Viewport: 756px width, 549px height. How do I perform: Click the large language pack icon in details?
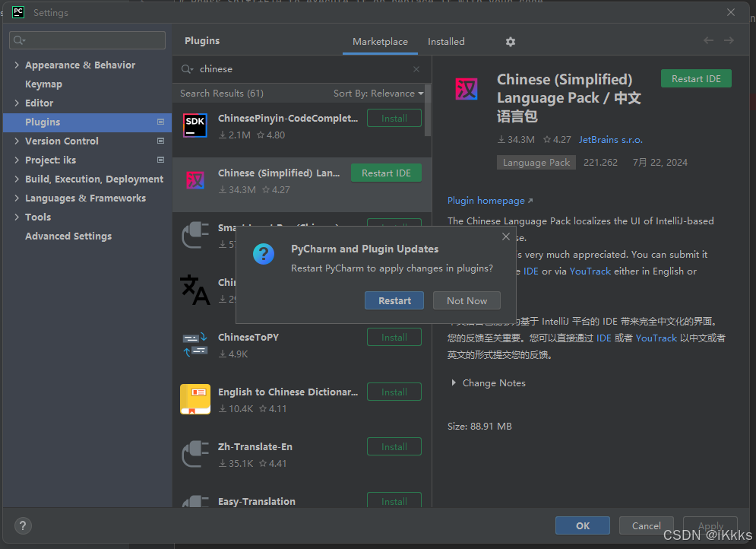[467, 89]
